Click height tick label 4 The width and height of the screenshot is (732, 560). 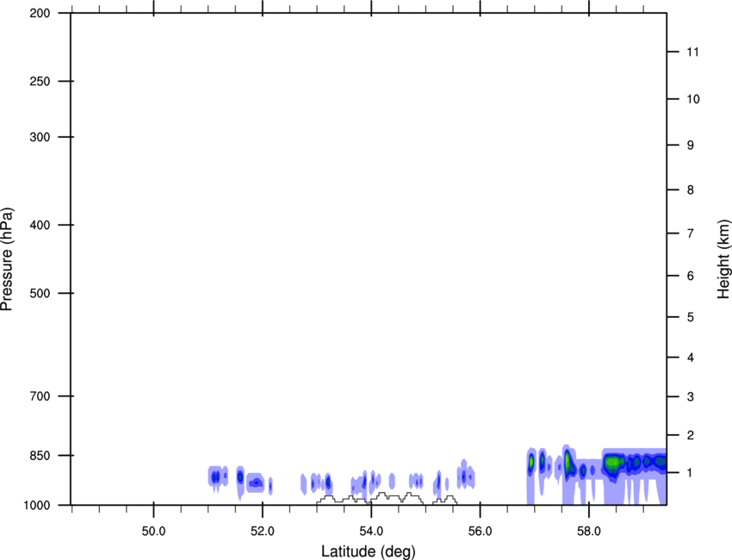pyautogui.click(x=691, y=358)
